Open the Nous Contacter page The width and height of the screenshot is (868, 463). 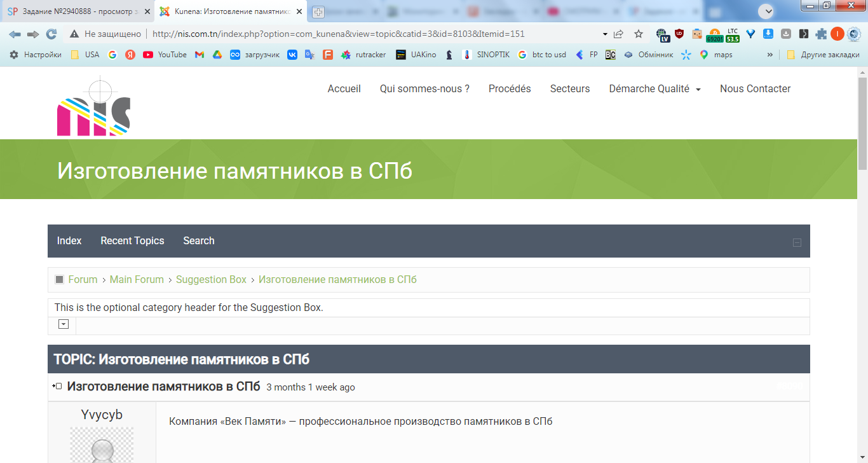click(x=756, y=89)
